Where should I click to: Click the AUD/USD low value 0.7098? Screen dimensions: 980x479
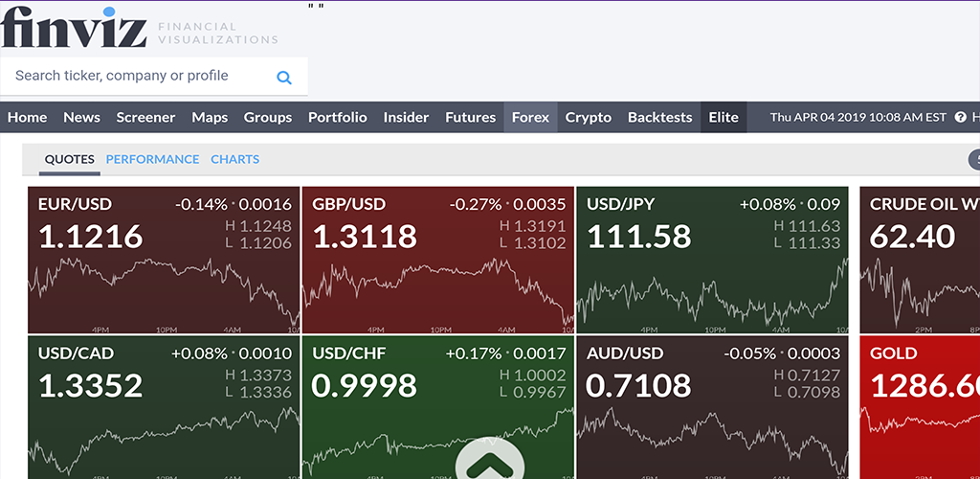pyautogui.click(x=813, y=393)
